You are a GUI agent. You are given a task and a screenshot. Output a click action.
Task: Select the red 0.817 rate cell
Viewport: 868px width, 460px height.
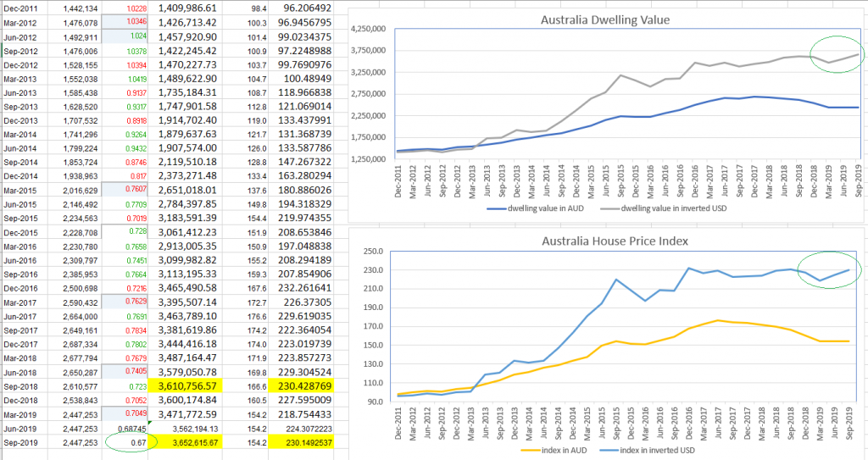point(138,176)
